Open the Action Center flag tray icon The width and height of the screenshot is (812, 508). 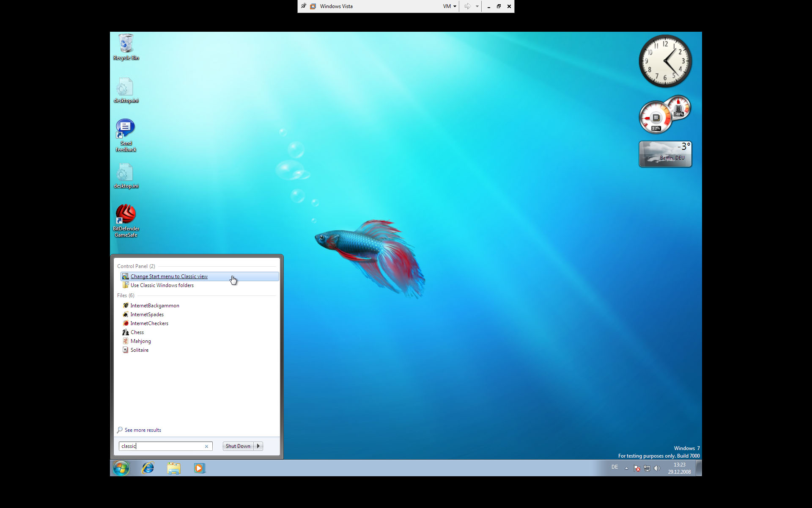pos(636,468)
